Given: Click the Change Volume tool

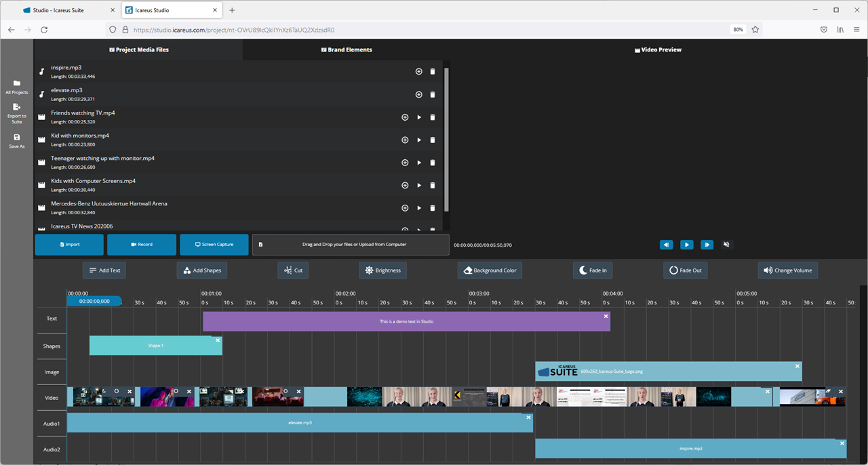Looking at the screenshot, I should click(x=787, y=270).
